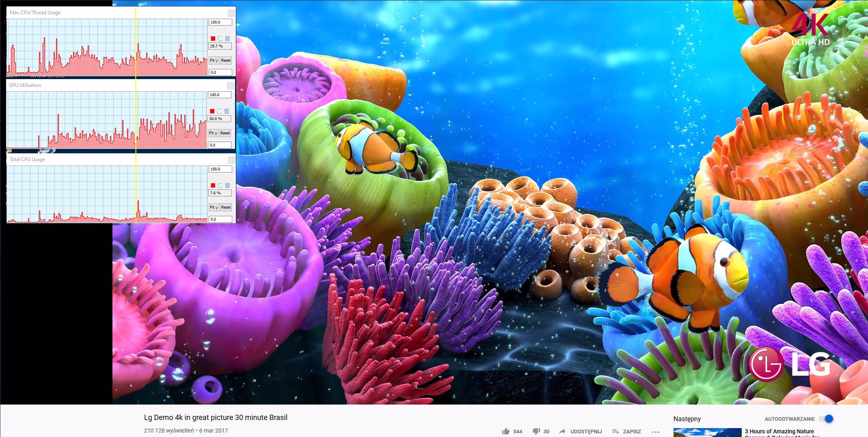Open the 3 Hours of Amazing Nature thumbnail
This screenshot has height=437, width=868.
point(707,433)
